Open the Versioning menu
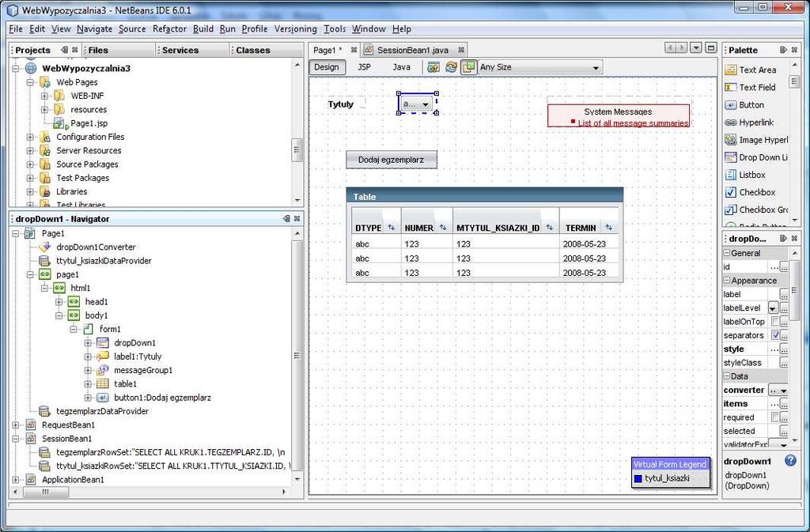 point(296,29)
